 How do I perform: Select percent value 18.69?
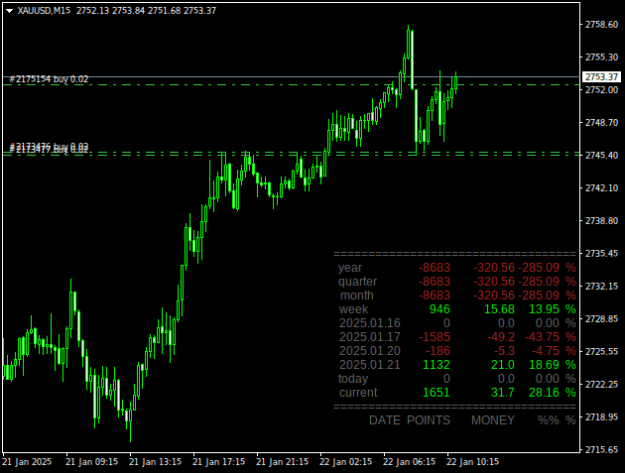(x=544, y=365)
